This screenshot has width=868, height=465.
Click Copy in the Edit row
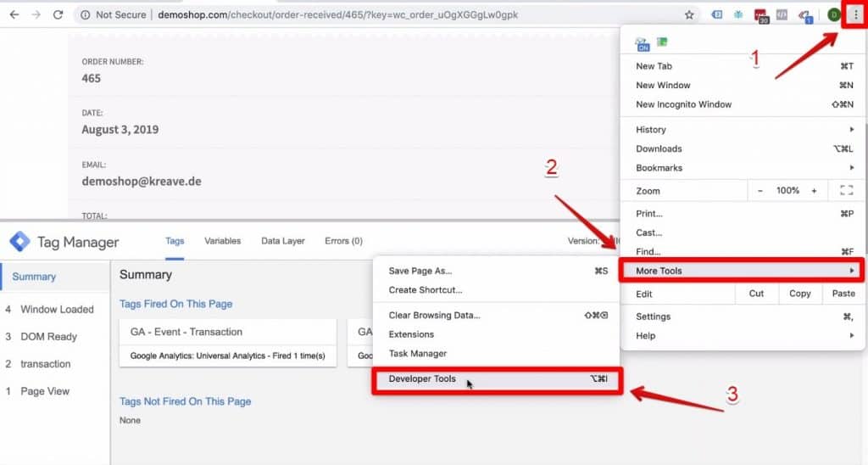click(800, 294)
